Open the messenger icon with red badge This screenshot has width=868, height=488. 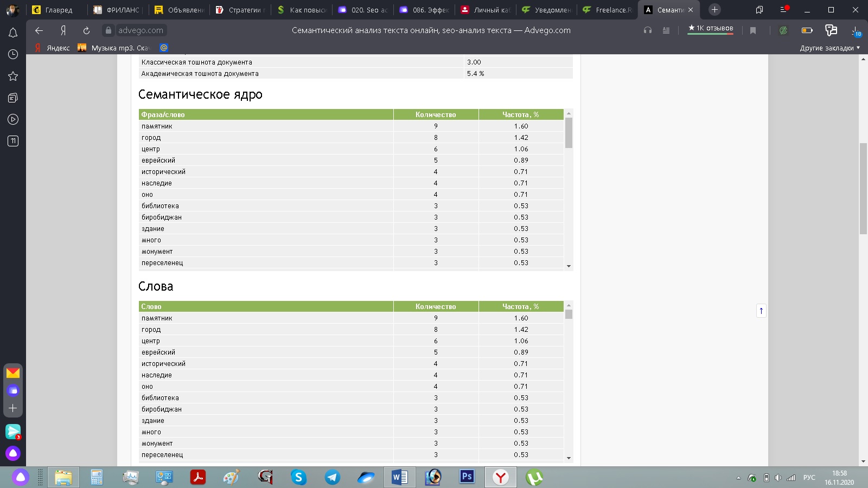tap(13, 432)
